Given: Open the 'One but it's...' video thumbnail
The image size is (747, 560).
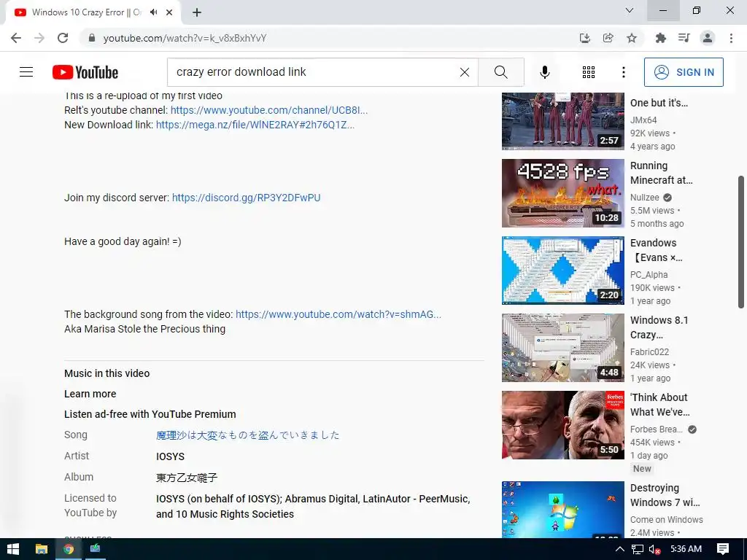Looking at the screenshot, I should click(x=562, y=121).
